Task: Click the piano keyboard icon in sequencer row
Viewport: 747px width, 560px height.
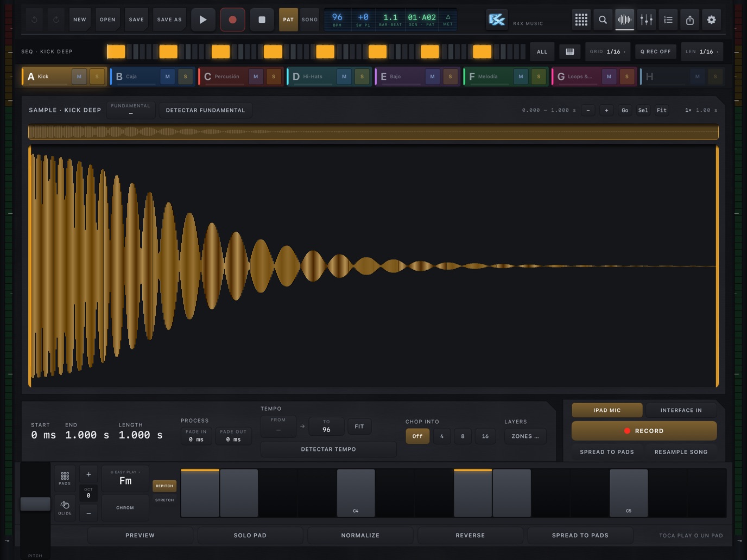Action: point(570,52)
